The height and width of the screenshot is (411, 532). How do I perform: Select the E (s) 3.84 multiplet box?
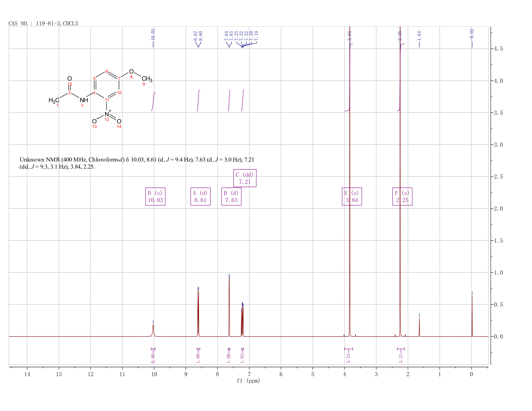click(x=352, y=197)
